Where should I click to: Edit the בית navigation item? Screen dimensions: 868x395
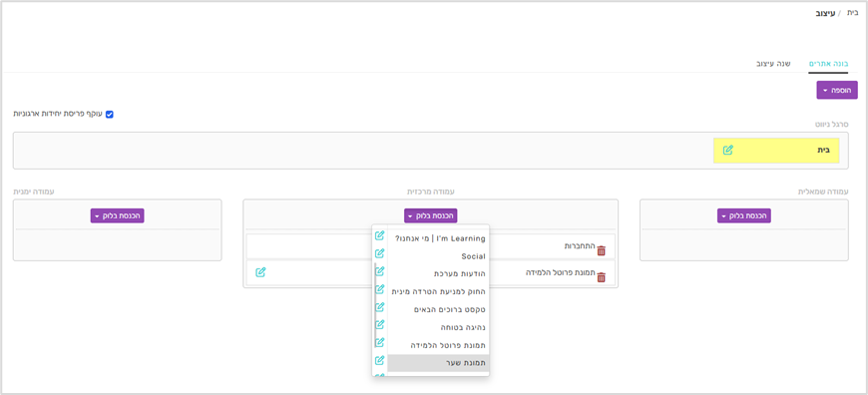[728, 150]
